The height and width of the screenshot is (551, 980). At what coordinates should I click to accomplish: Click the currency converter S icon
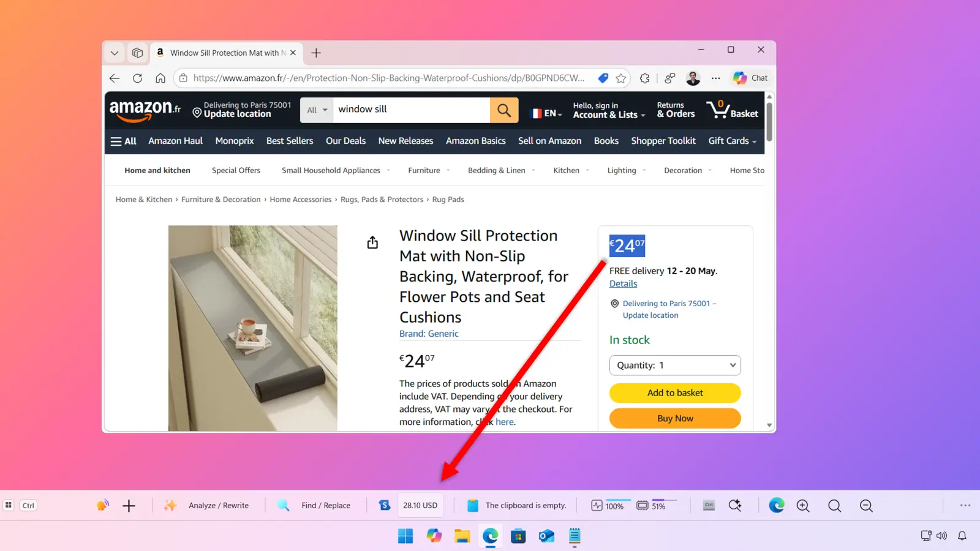click(x=385, y=506)
